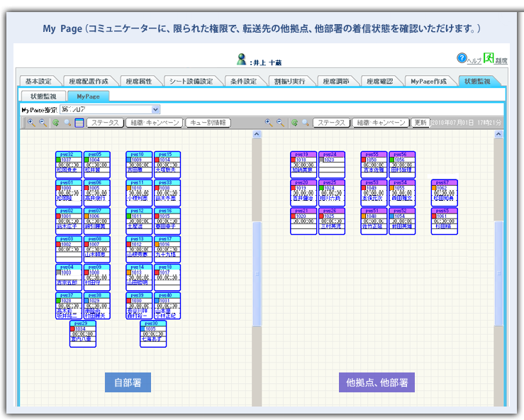Select seat card pos17

(167, 249)
